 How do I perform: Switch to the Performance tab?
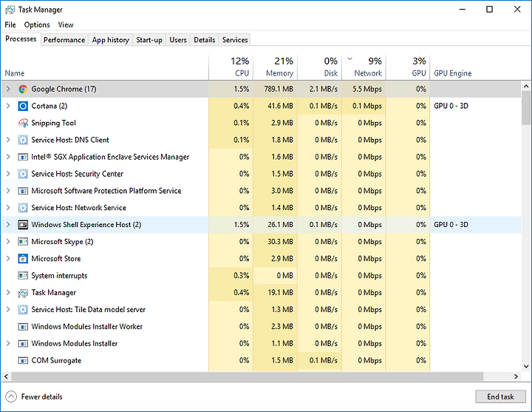click(x=64, y=40)
